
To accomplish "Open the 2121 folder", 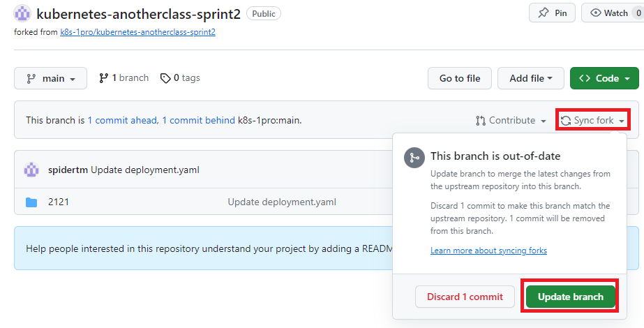I will tap(59, 202).
